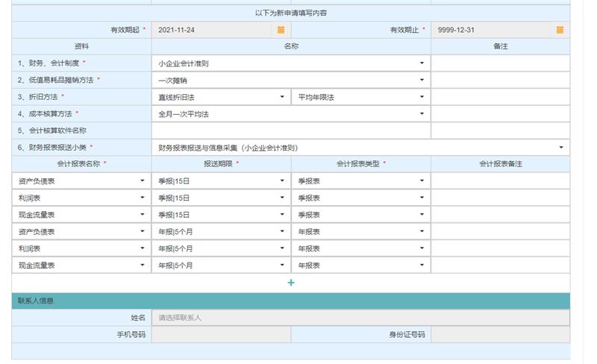Click the 手机号码 input field
This screenshot has width=597, height=364.
point(221,335)
